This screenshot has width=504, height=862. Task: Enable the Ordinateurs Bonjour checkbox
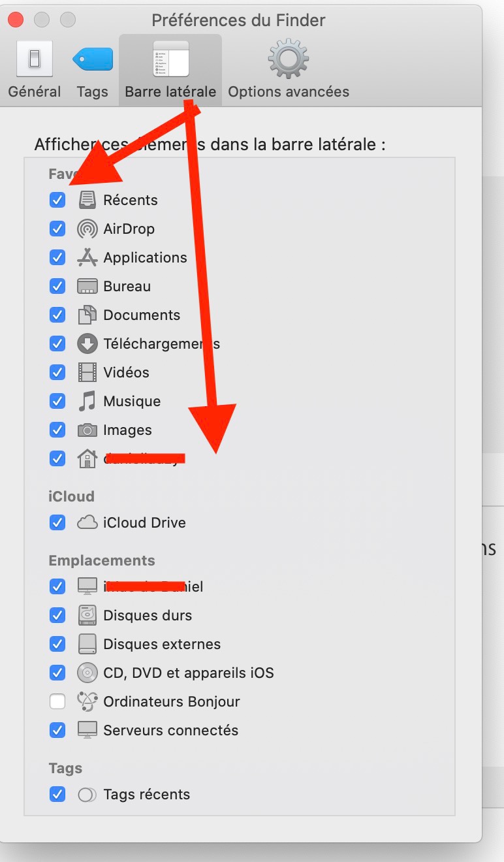pos(57,701)
